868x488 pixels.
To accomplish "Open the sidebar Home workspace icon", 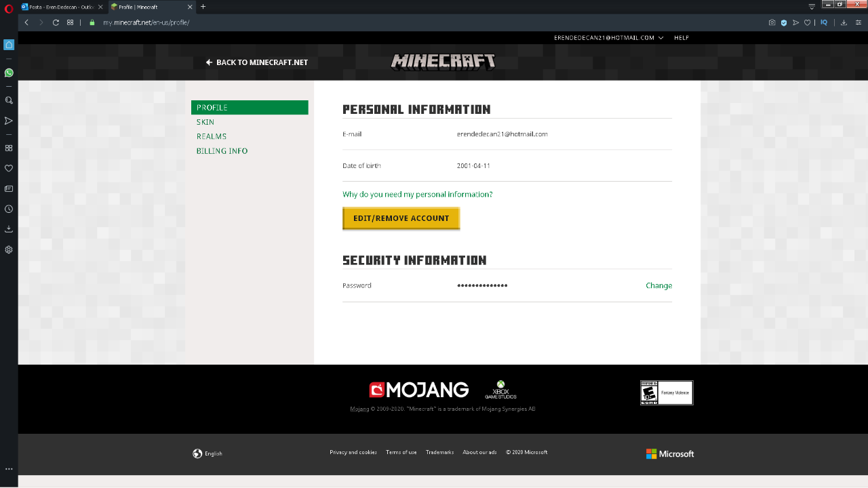I will [x=9, y=45].
